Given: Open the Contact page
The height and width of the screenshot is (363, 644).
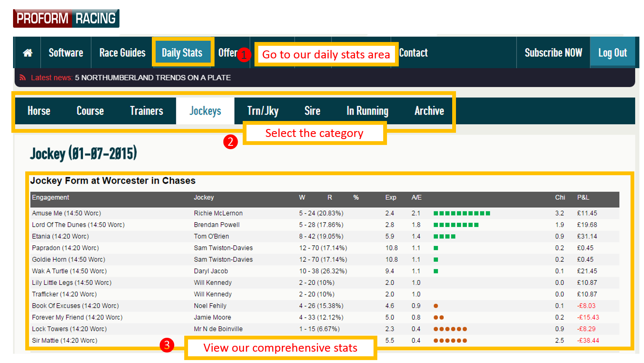Looking at the screenshot, I should coord(413,53).
